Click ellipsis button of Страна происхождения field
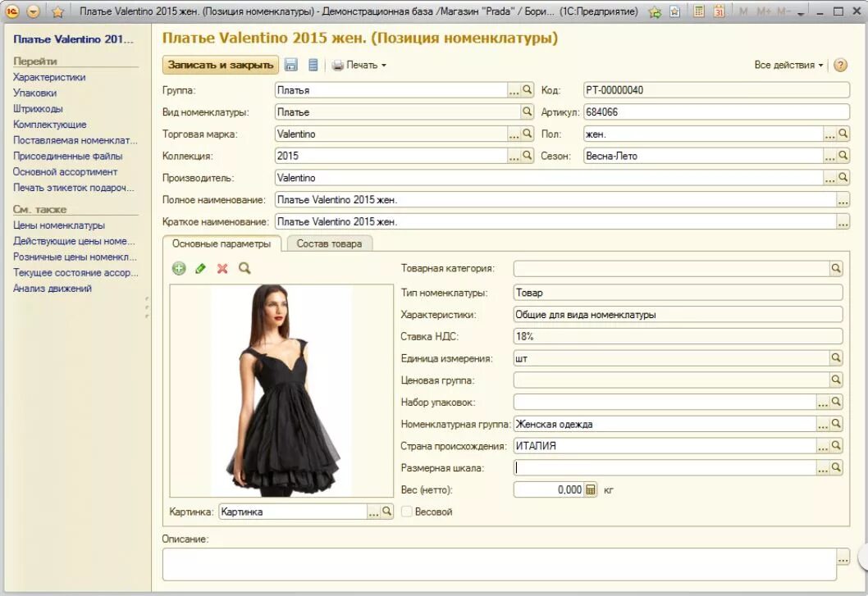 [823, 446]
